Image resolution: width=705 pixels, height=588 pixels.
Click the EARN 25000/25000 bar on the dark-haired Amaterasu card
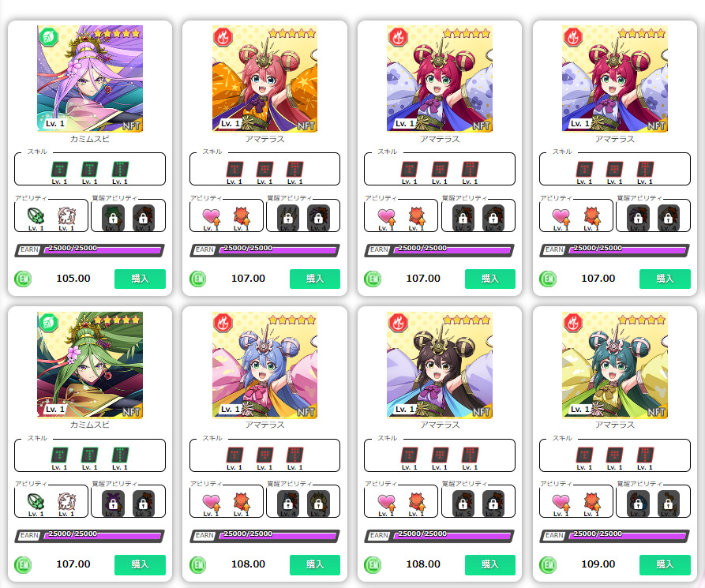pos(439,536)
